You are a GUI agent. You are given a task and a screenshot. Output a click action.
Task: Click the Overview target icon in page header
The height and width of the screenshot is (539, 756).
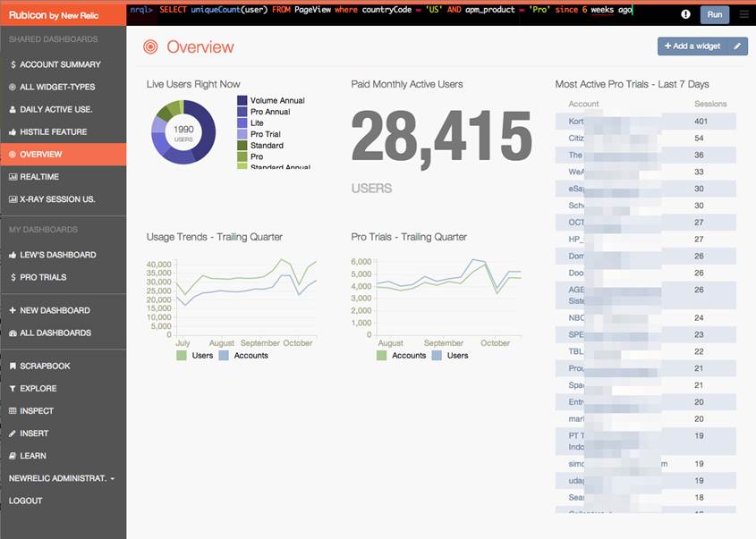150,46
